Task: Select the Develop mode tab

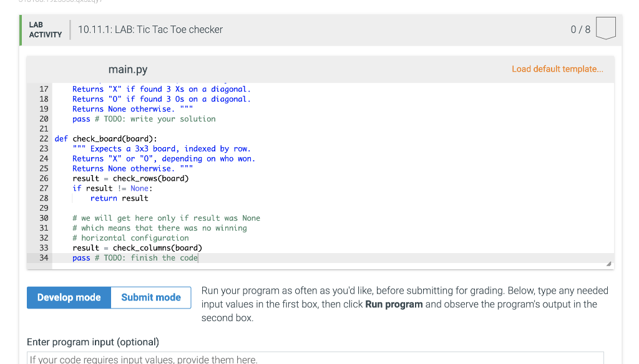Action: coord(69,297)
